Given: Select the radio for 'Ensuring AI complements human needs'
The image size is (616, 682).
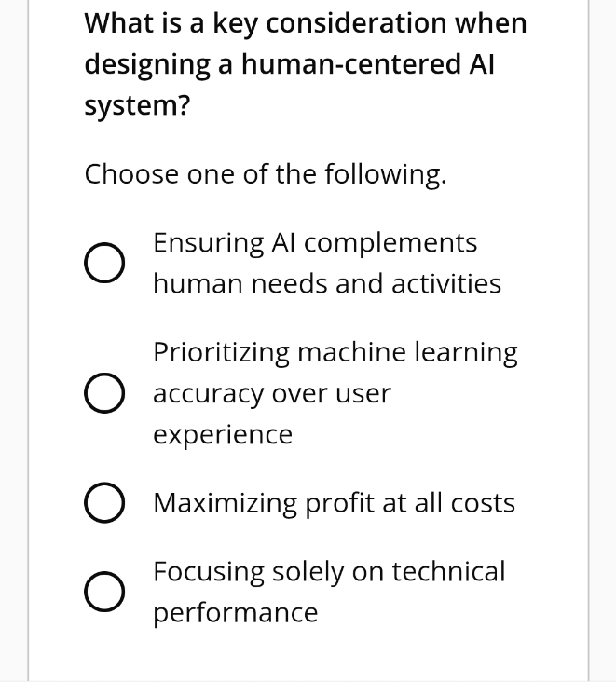Looking at the screenshot, I should click(x=104, y=263).
